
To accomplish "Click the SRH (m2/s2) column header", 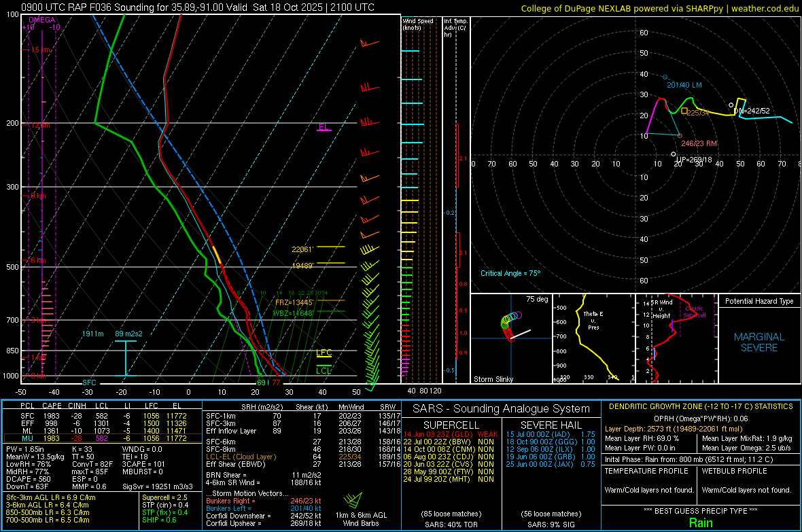I will pos(264,407).
